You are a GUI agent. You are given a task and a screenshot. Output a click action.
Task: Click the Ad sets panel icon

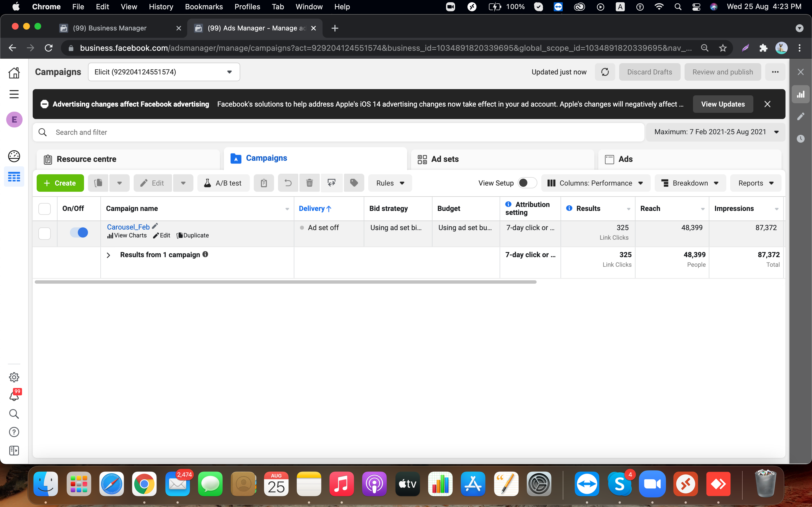click(x=422, y=159)
